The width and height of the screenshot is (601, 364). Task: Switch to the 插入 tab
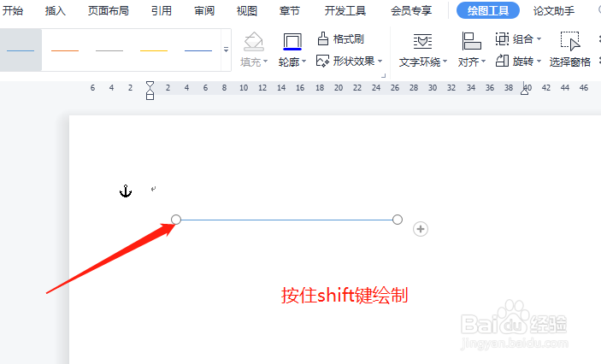point(56,11)
